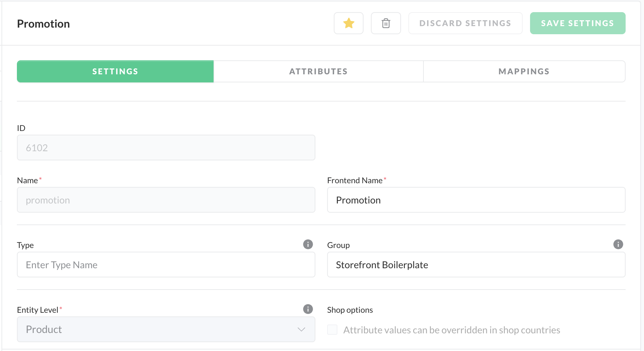Select the Settings tab
Screen dimensions: 644x351
(x=115, y=71)
